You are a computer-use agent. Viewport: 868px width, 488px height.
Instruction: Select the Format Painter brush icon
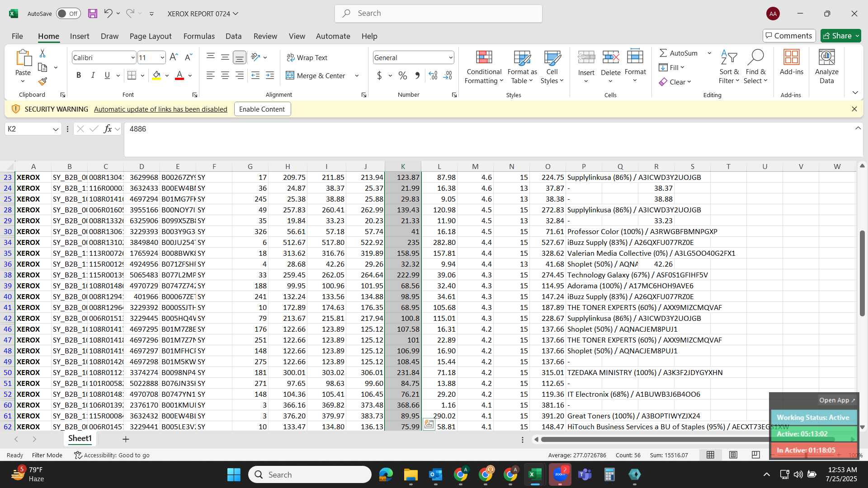tap(42, 82)
